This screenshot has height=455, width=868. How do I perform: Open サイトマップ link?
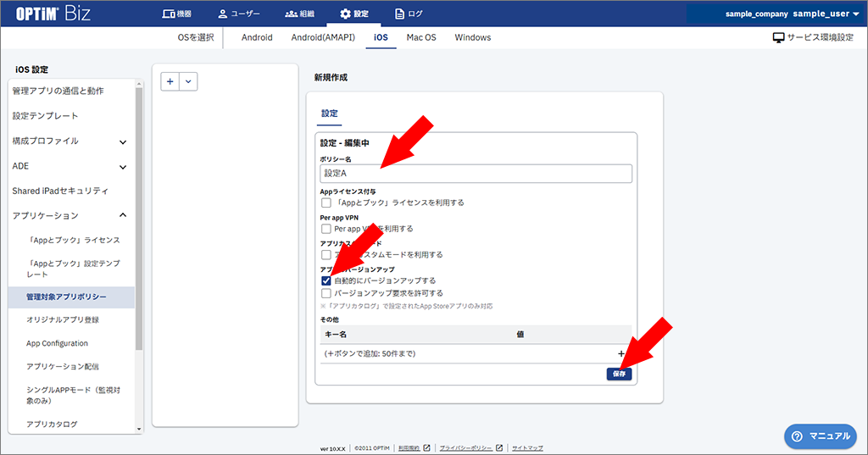[x=527, y=448]
